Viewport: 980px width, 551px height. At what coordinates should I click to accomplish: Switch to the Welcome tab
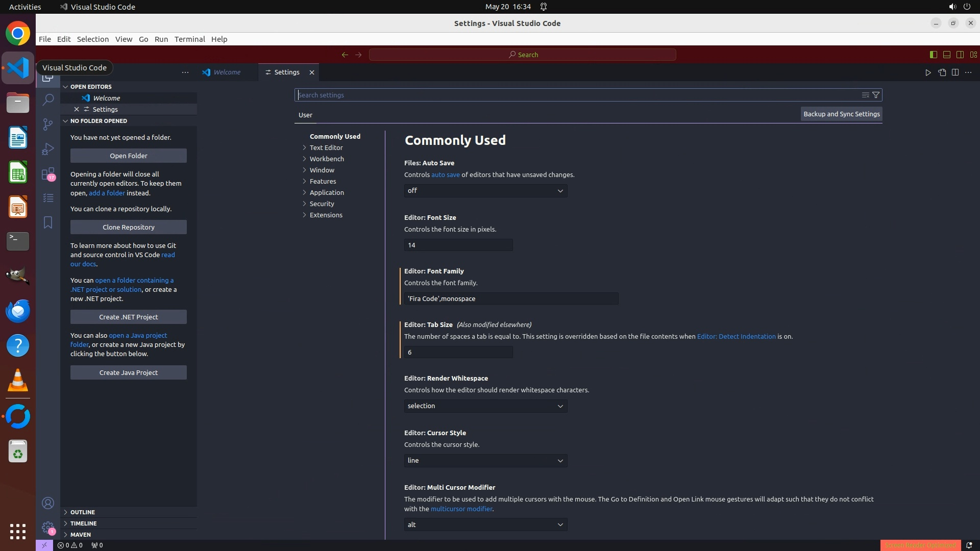pyautogui.click(x=227, y=72)
